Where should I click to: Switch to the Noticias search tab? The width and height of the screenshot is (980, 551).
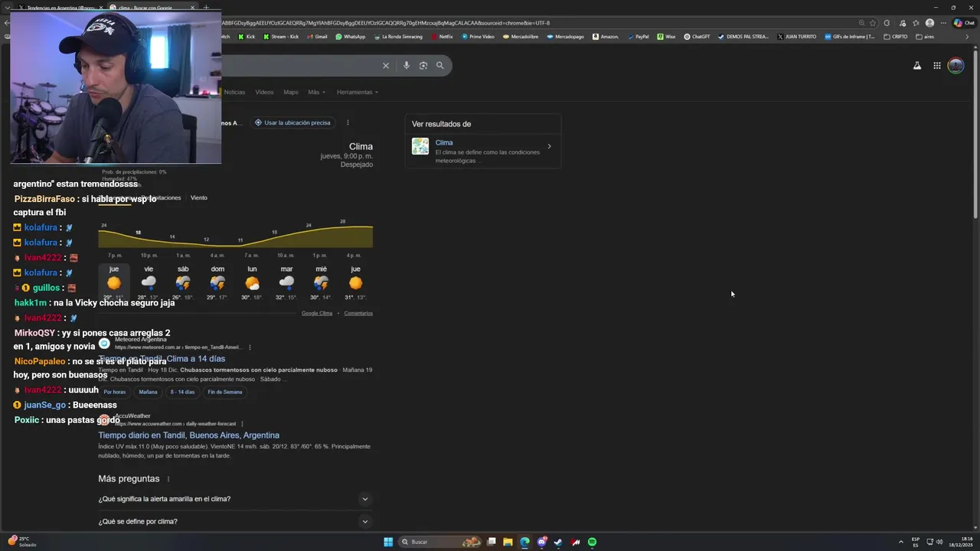click(x=234, y=92)
